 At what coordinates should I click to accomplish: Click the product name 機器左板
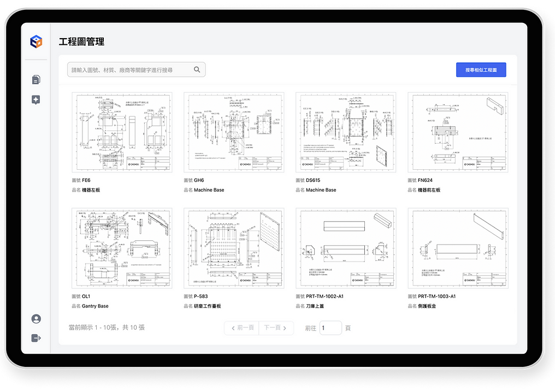[91, 190]
